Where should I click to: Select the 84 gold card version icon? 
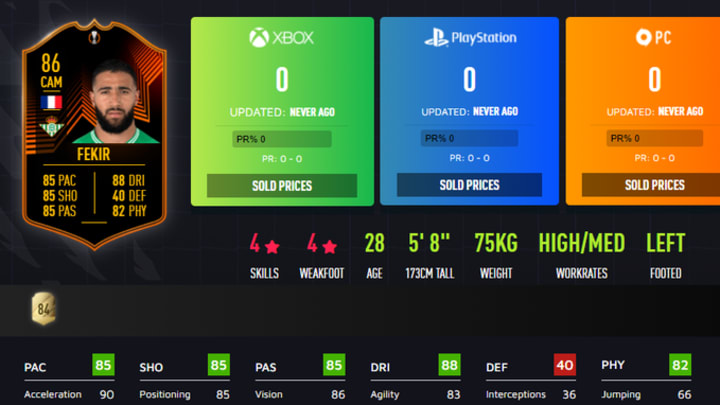[x=44, y=309]
